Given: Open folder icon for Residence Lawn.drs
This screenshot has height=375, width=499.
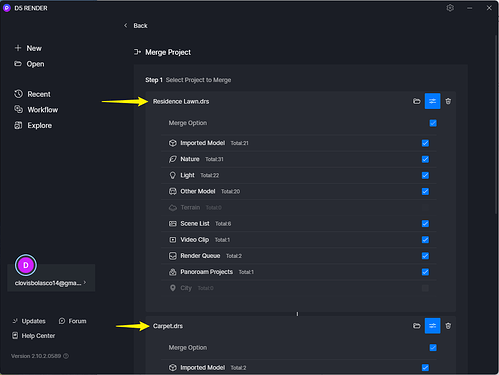Looking at the screenshot, I should tap(417, 101).
